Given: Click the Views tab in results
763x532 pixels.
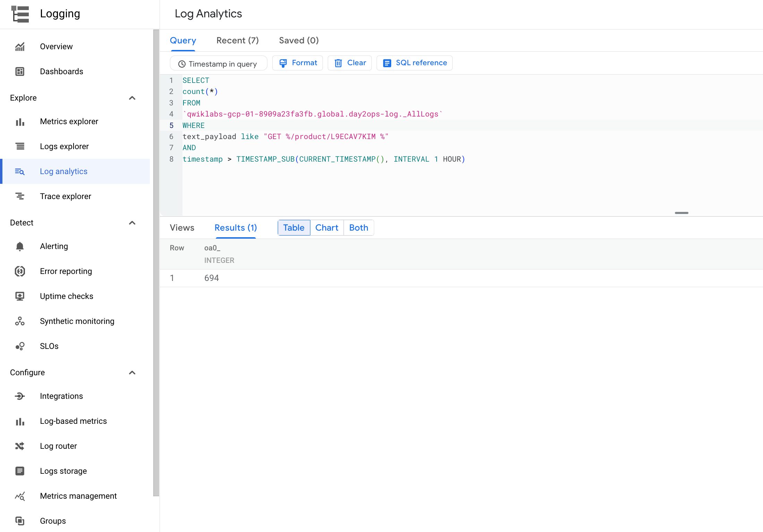Looking at the screenshot, I should tap(182, 227).
